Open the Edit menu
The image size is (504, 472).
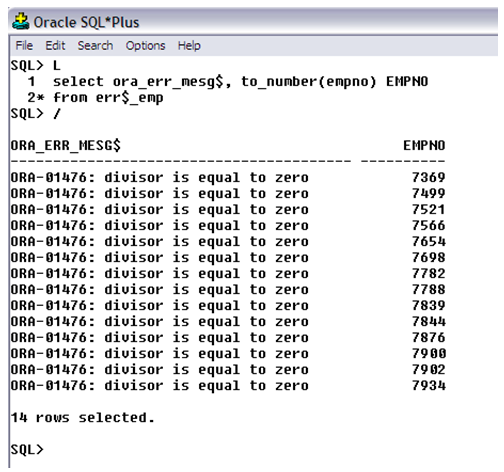click(x=55, y=46)
